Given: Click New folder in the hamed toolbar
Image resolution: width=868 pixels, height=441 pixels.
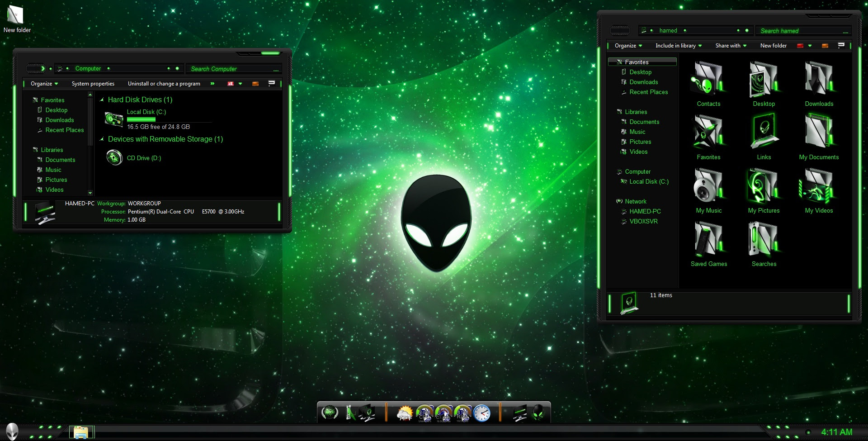Looking at the screenshot, I should [x=773, y=46].
